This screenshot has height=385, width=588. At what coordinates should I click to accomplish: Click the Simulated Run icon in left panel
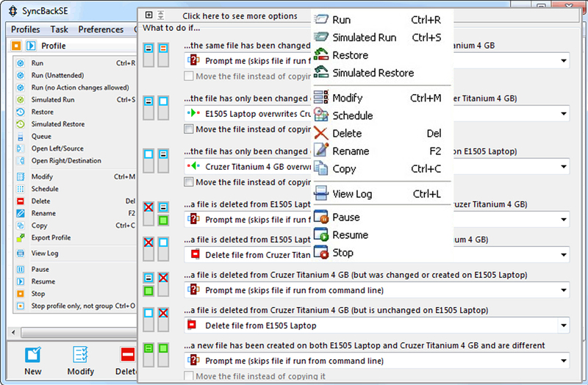click(21, 100)
